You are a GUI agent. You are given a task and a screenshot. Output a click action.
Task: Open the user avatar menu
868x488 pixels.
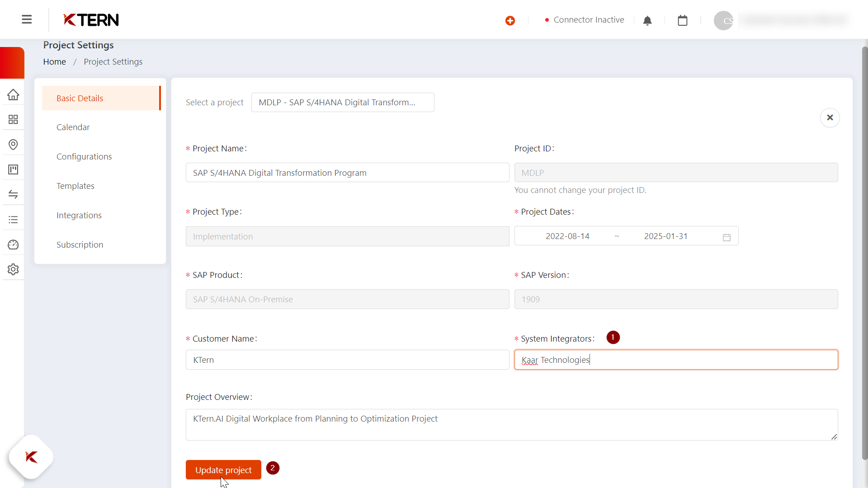tap(723, 20)
